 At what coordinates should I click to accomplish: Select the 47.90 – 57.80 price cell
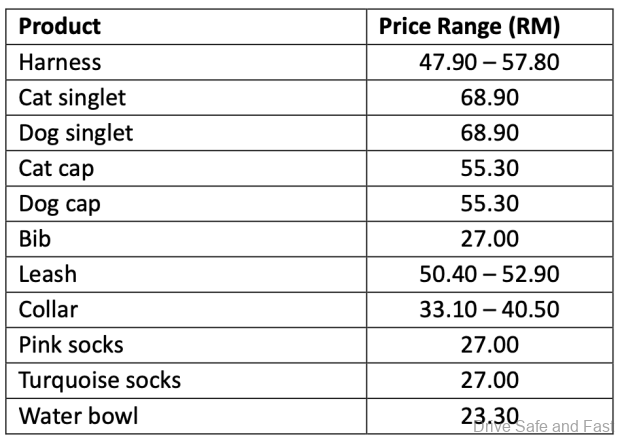click(489, 62)
